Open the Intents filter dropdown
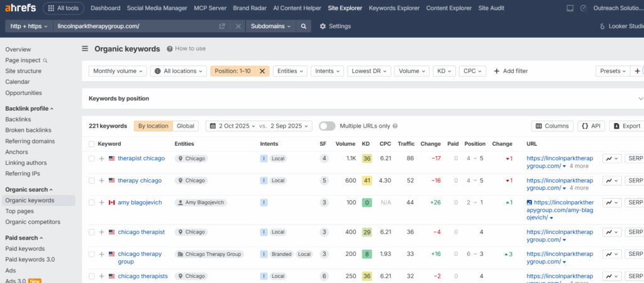 pos(327,71)
